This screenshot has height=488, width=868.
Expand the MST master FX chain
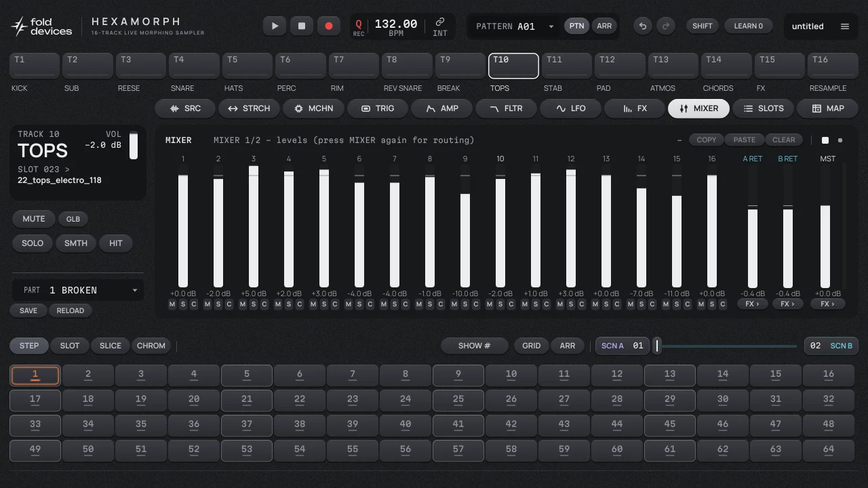point(828,304)
